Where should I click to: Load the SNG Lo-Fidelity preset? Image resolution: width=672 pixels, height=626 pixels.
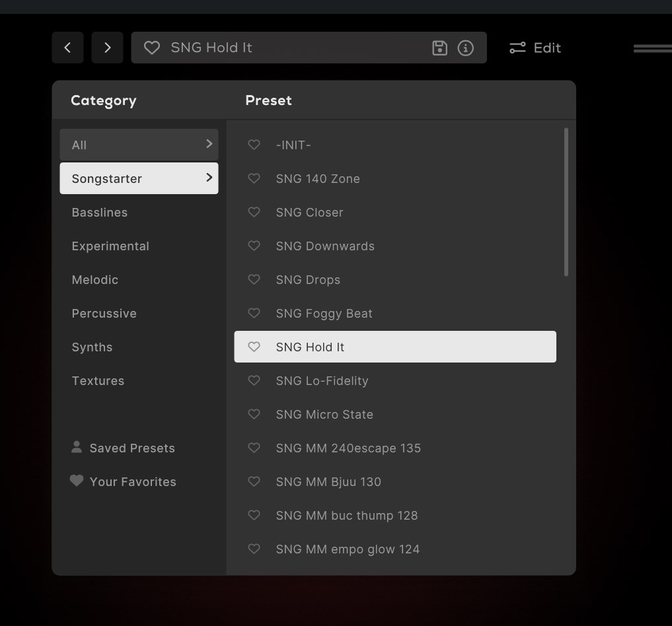pyautogui.click(x=322, y=380)
